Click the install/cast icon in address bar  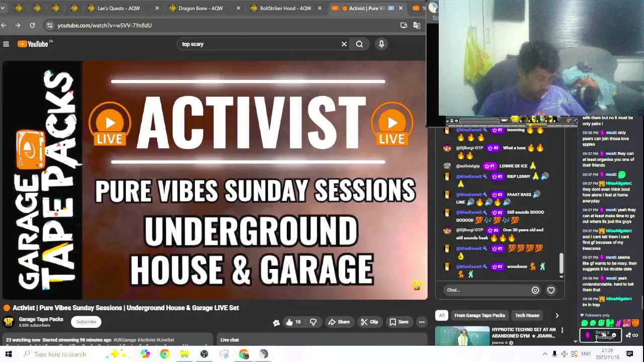404,25
